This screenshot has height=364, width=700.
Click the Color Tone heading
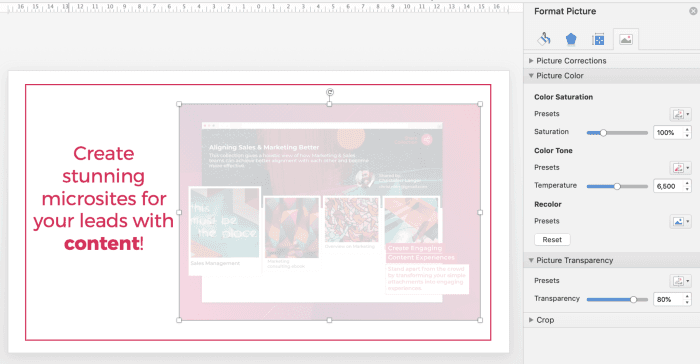tap(553, 151)
